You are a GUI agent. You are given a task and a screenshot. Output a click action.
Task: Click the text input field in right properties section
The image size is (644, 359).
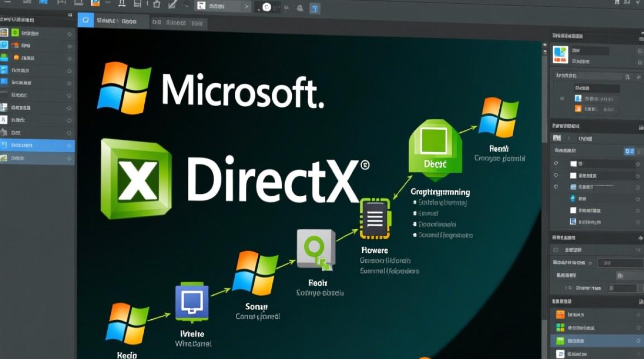(621, 263)
